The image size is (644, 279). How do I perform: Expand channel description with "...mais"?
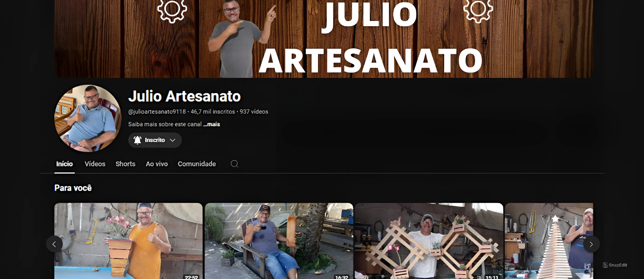tap(212, 124)
